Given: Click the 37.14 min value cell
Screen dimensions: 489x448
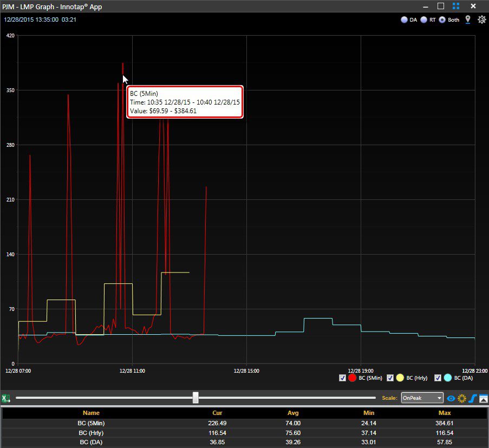Looking at the screenshot, I should click(x=369, y=433).
